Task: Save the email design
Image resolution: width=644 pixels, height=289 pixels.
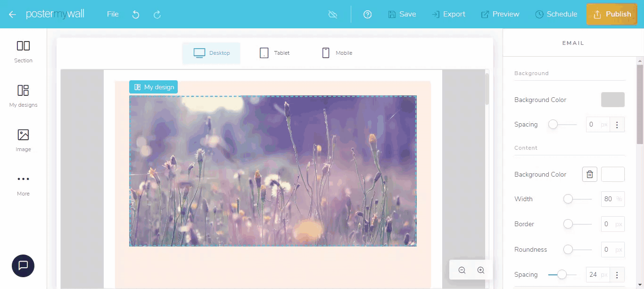Action: 402,14
